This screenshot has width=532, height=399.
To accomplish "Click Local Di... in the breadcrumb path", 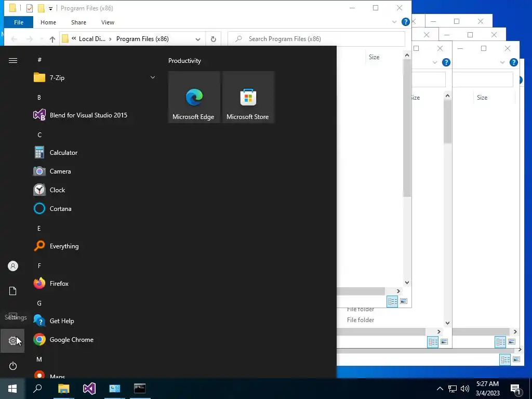I will click(x=92, y=39).
